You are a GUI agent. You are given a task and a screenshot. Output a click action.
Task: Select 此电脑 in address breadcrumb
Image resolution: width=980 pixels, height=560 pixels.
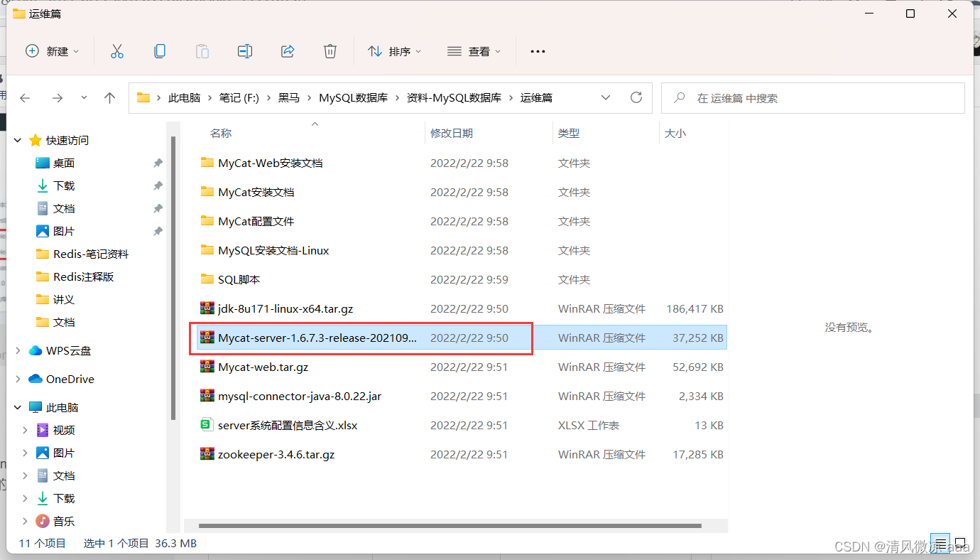click(x=184, y=98)
